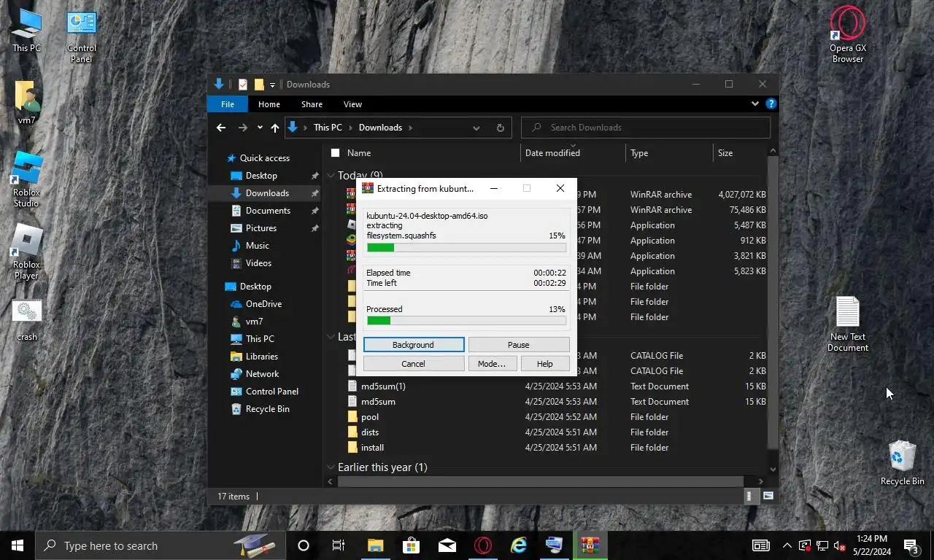Switch to large icons view layout
This screenshot has width=934, height=560.
(x=768, y=497)
